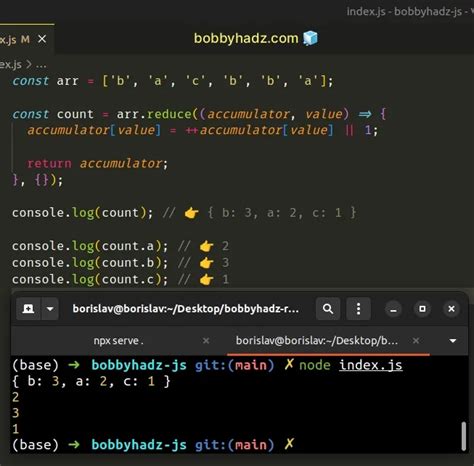Screen dimensions: 474x466
Task: Open new terminal tab icon
Action: point(28,309)
